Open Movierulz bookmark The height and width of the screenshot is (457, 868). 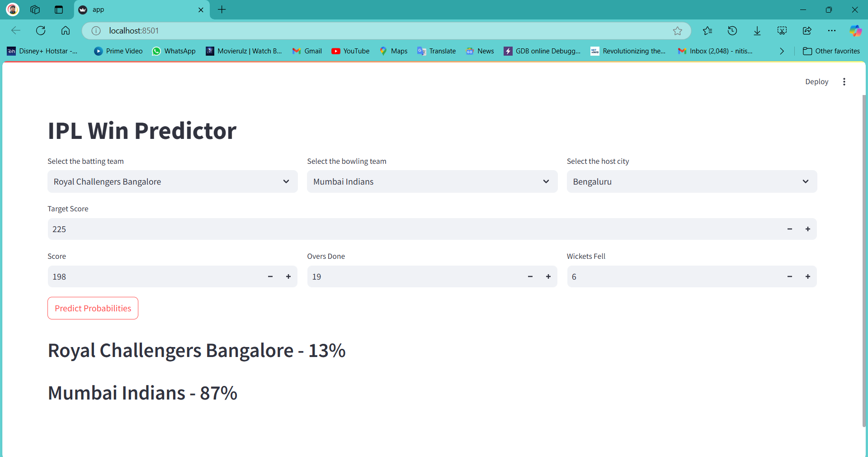[244, 51]
